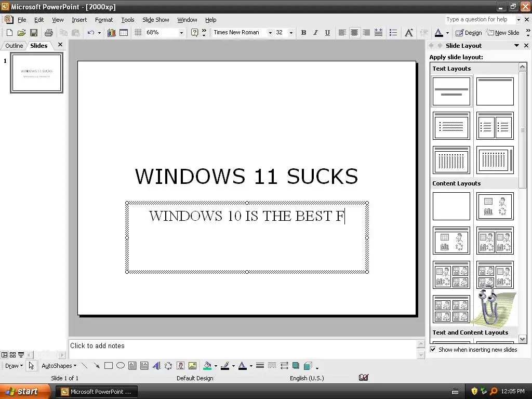Viewport: 532px width, 399px height.
Task: Uncheck Show when inserting new slides
Action: click(x=433, y=349)
